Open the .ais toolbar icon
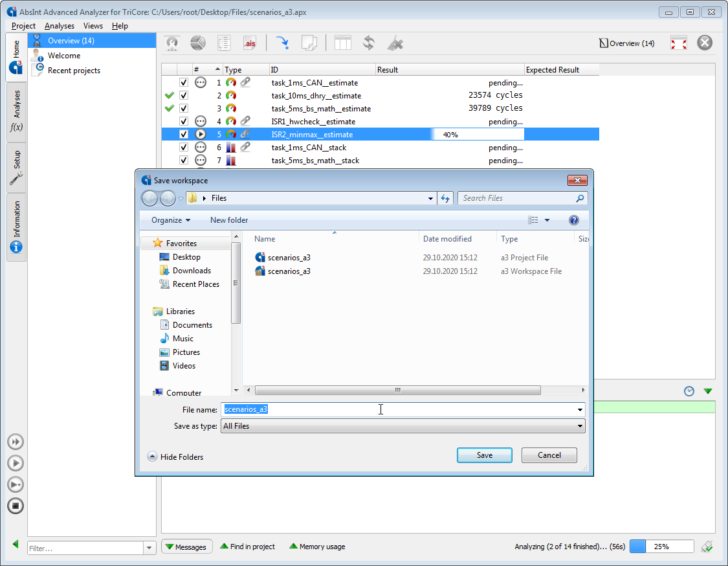This screenshot has height=566, width=728. click(250, 43)
